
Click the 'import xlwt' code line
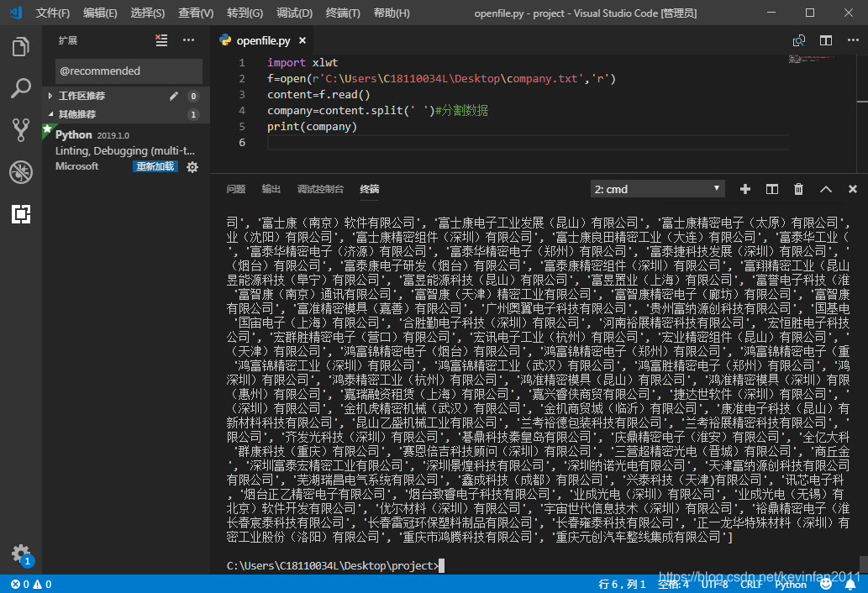(x=302, y=62)
